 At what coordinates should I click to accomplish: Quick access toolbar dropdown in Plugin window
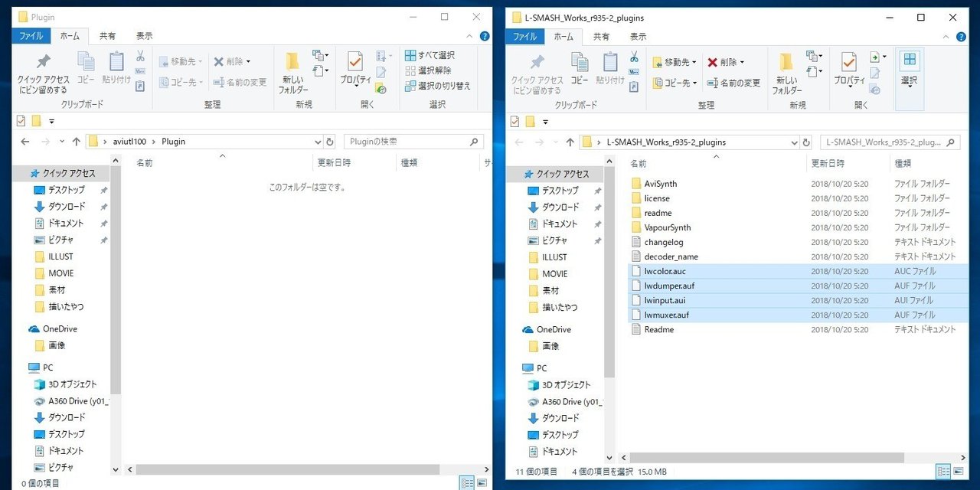(52, 121)
